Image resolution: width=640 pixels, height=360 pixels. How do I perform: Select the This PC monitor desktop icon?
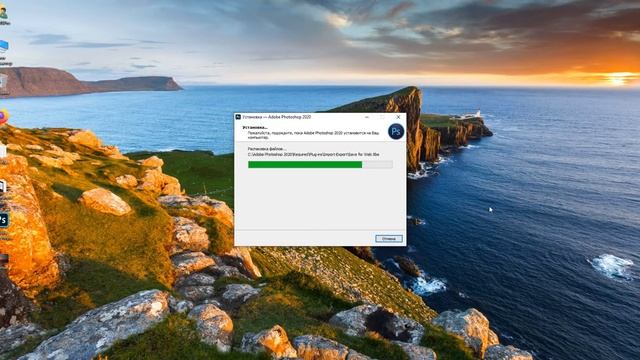coord(4,46)
